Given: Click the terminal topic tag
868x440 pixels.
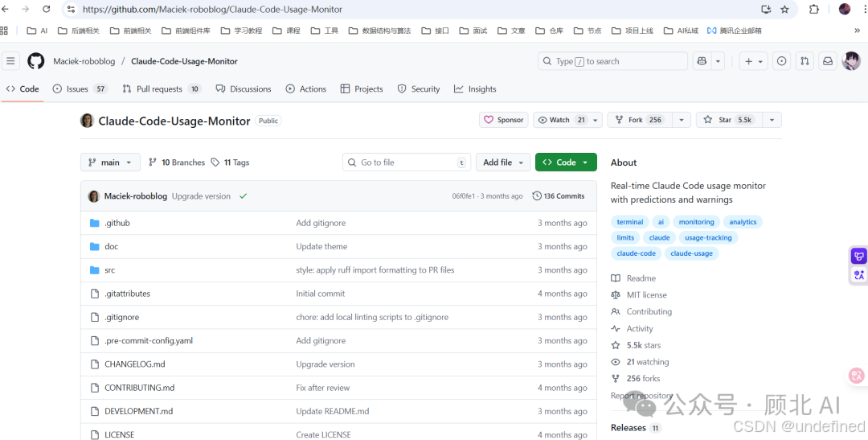Looking at the screenshot, I should (630, 222).
